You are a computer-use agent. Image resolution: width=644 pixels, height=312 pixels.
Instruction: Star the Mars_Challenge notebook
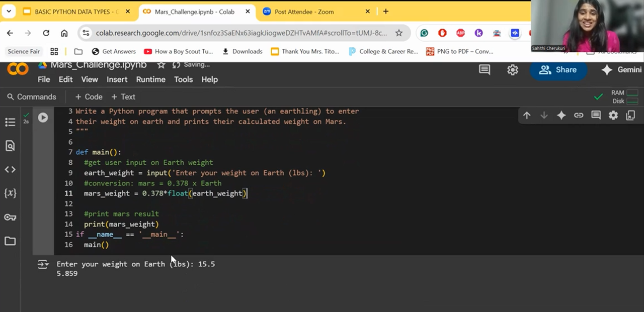pyautogui.click(x=161, y=65)
